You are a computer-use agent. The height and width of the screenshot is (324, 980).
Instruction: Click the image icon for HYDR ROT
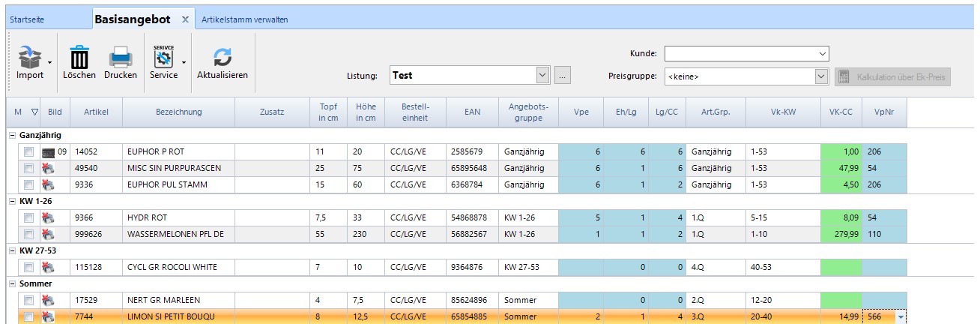49,217
